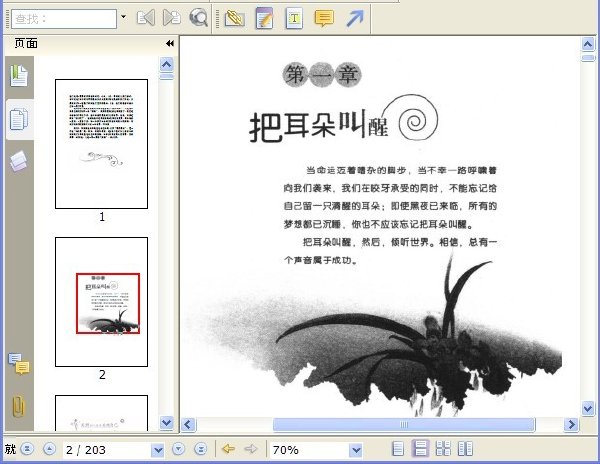
Task: Click the 页面 panel title
Action: [26, 43]
